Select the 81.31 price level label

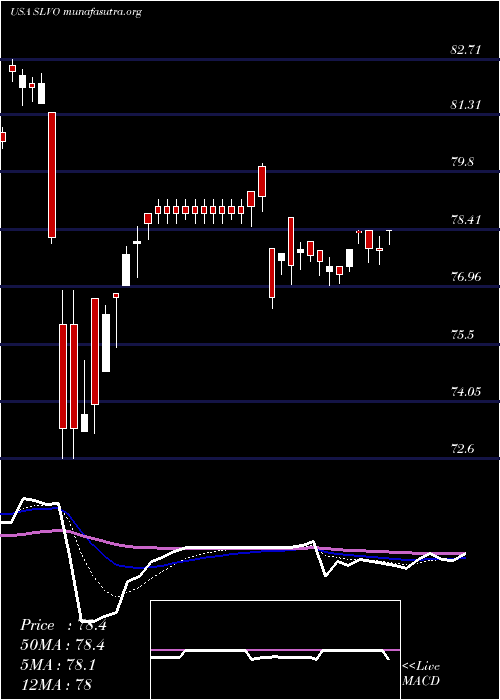[466, 105]
